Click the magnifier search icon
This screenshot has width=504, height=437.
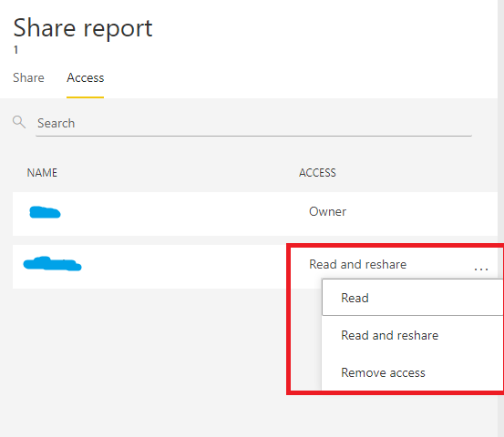tap(19, 122)
